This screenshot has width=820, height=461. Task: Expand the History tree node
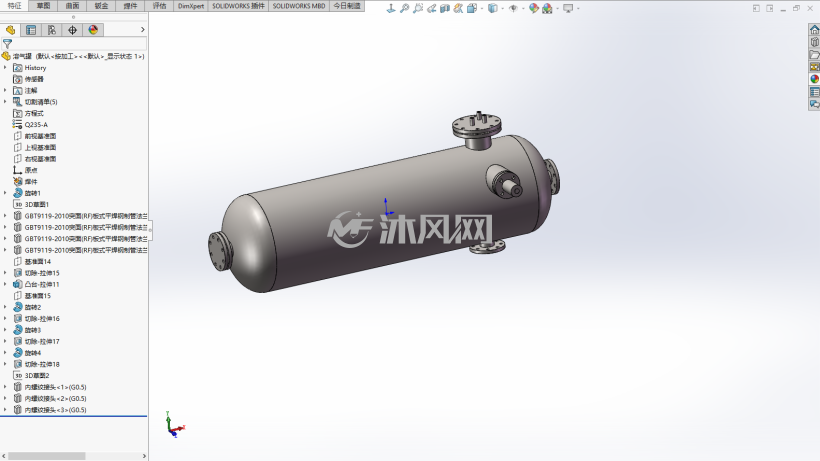click(x=5, y=67)
